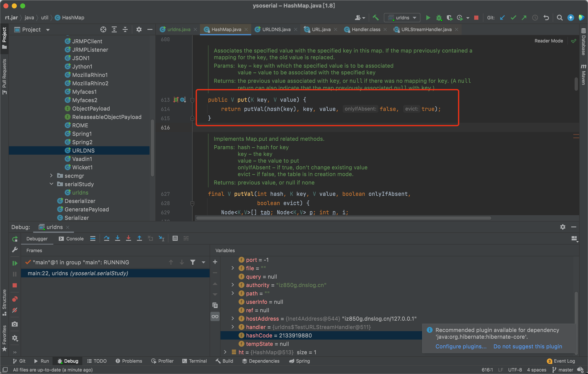
Task: Click Do not suggest this plugin
Action: (x=528, y=346)
